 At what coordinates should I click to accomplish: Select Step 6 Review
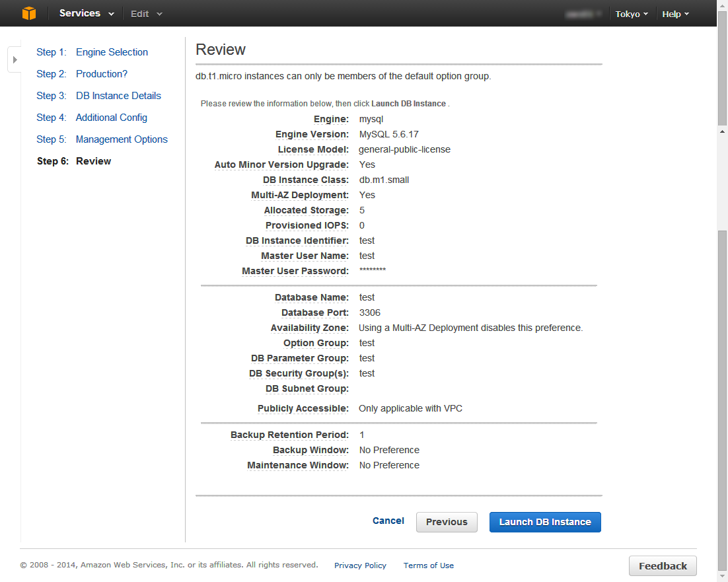point(74,161)
